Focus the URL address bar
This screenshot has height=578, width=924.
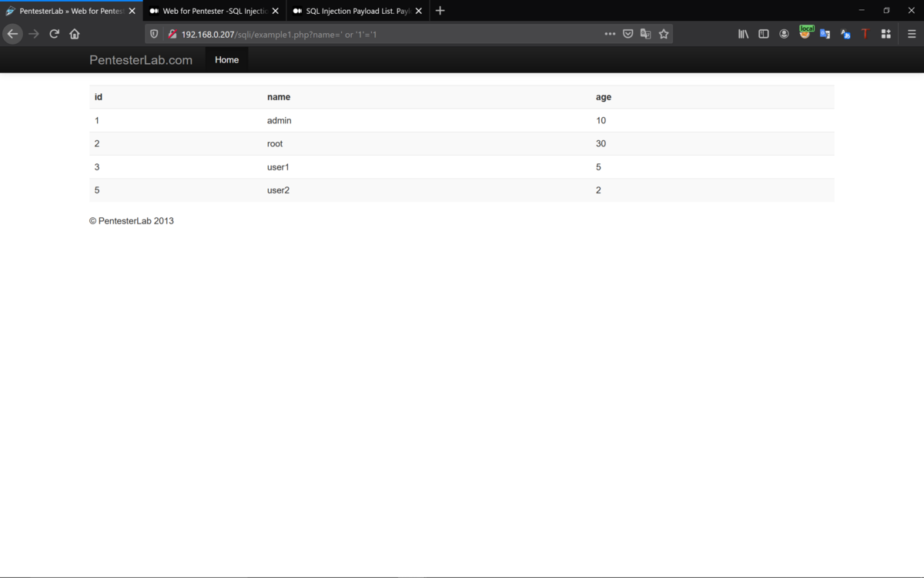pyautogui.click(x=393, y=34)
